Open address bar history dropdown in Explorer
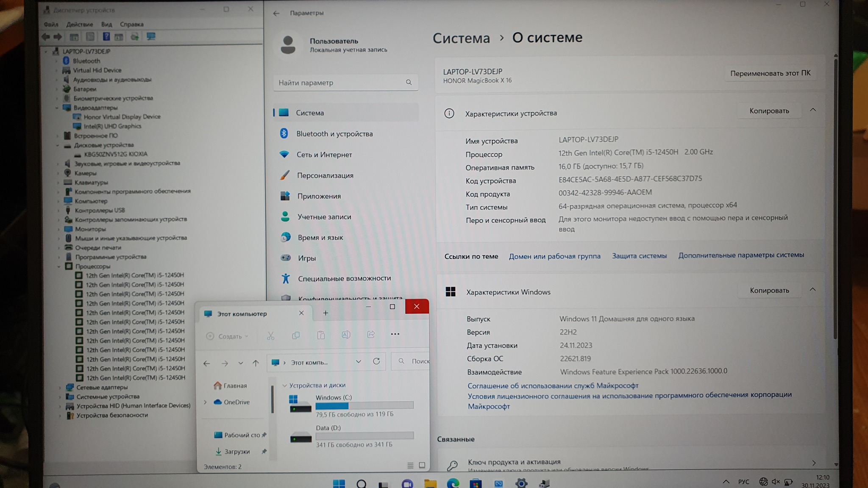The height and width of the screenshot is (488, 868). point(359,362)
